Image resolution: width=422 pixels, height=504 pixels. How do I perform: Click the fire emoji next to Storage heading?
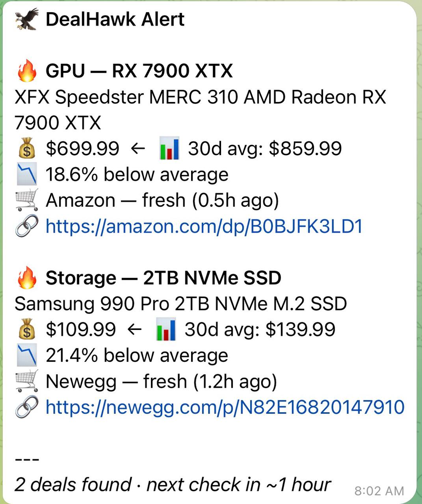(27, 278)
